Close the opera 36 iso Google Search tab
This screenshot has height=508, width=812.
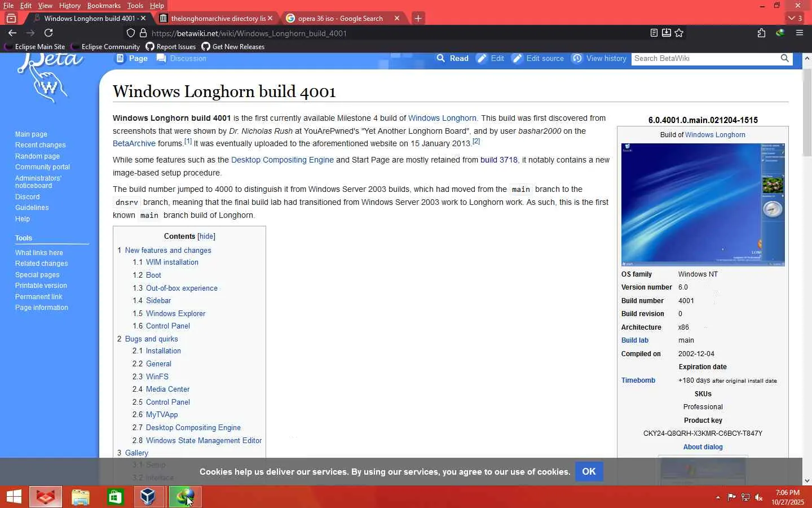(x=397, y=18)
